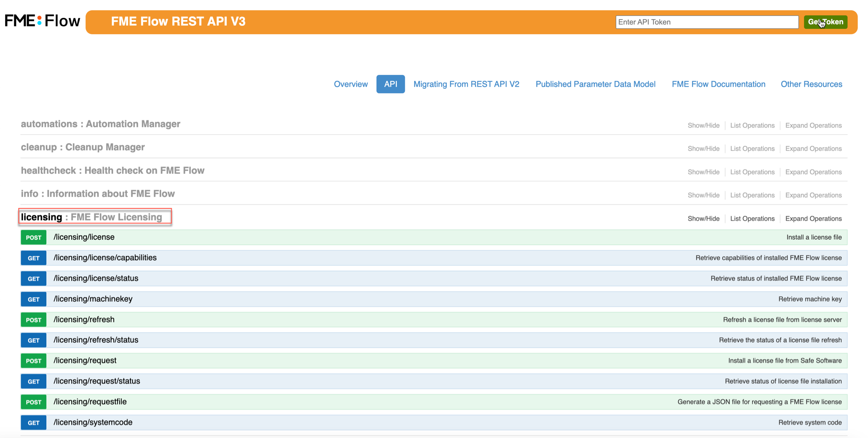The height and width of the screenshot is (438, 868).
Task: Click POST badge for /licensing/license
Action: click(33, 237)
